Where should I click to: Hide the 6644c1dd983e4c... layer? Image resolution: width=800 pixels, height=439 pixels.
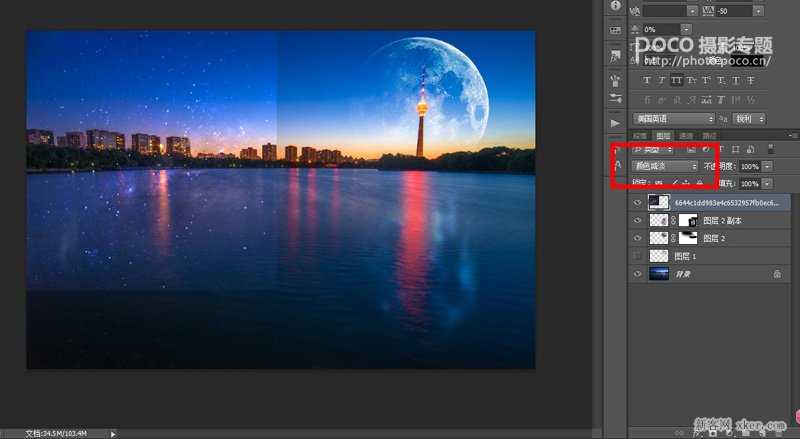click(637, 203)
